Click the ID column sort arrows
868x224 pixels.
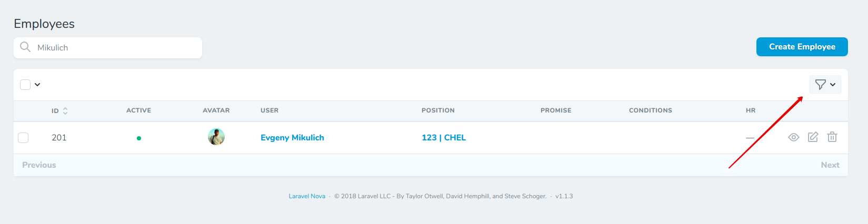(x=65, y=111)
